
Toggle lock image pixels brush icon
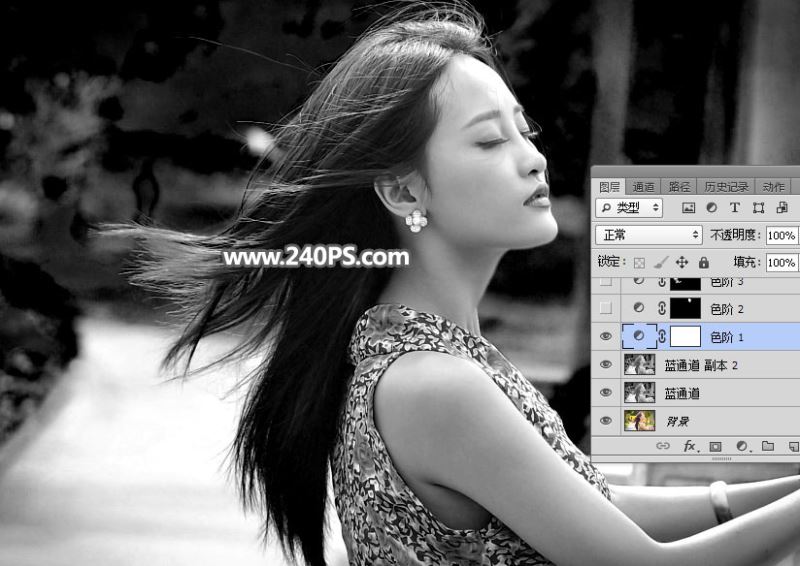coord(661,262)
